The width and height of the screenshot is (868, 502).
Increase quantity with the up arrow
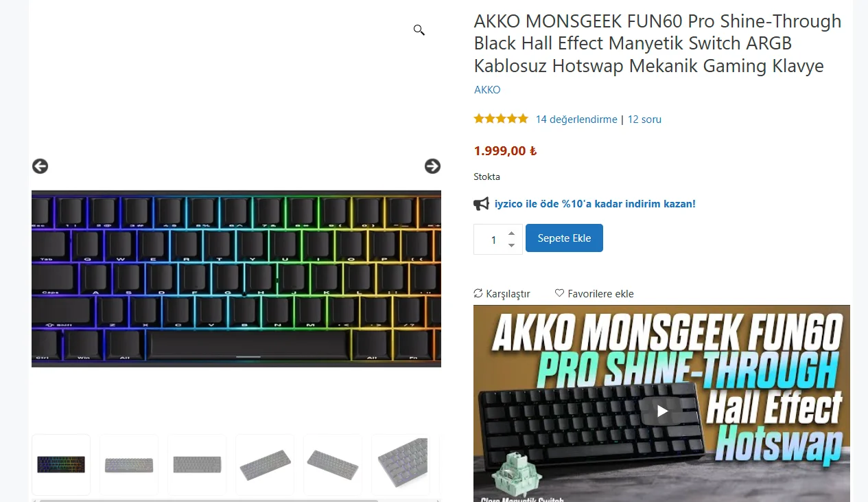pos(511,233)
